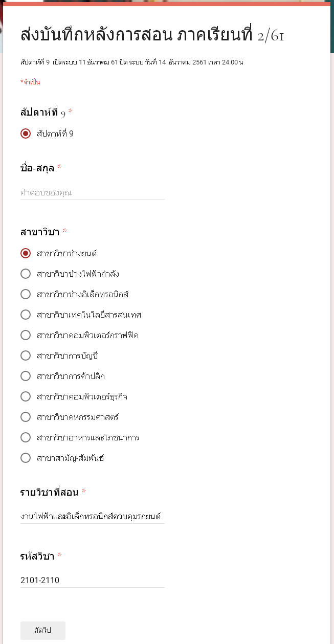Click the รายวิชาที่สอน text field
The image size is (334, 644).
click(x=92, y=517)
